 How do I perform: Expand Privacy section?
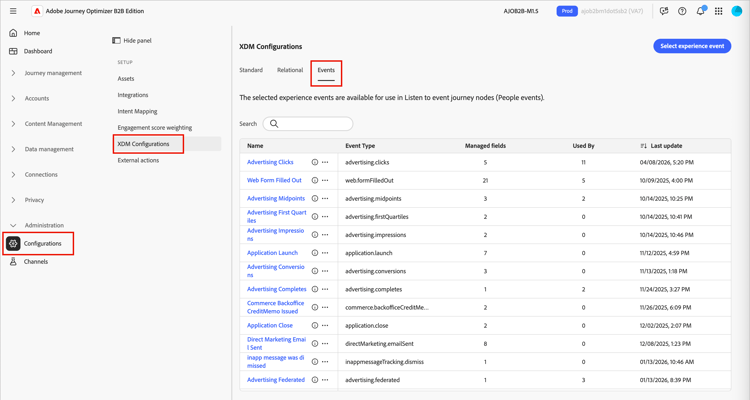point(13,200)
